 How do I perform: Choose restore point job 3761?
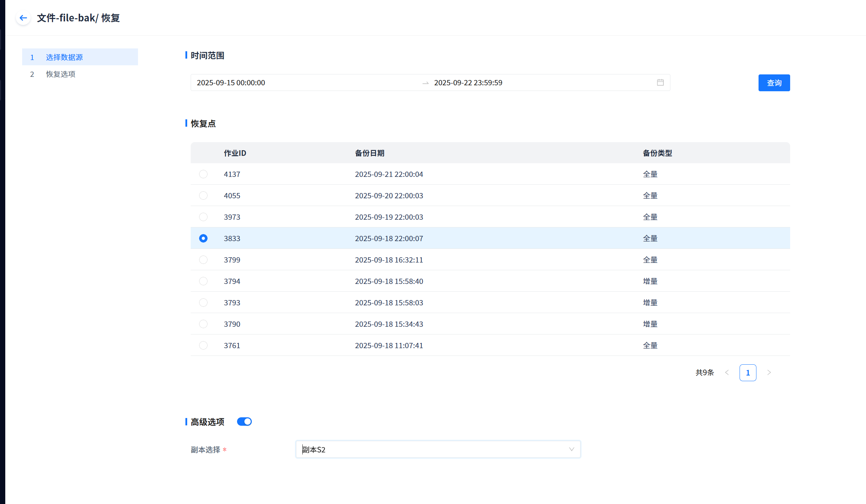click(203, 345)
